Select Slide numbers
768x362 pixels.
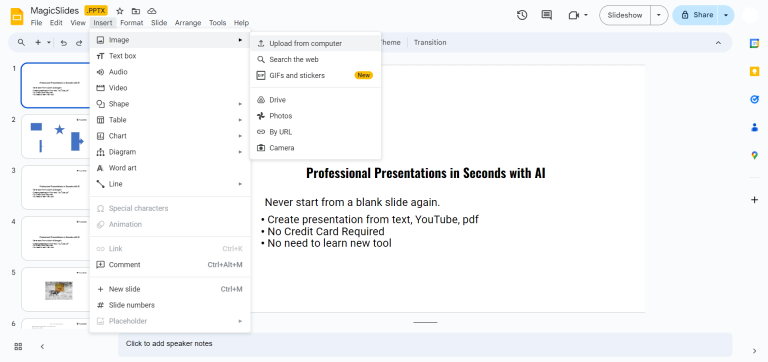coord(169,305)
